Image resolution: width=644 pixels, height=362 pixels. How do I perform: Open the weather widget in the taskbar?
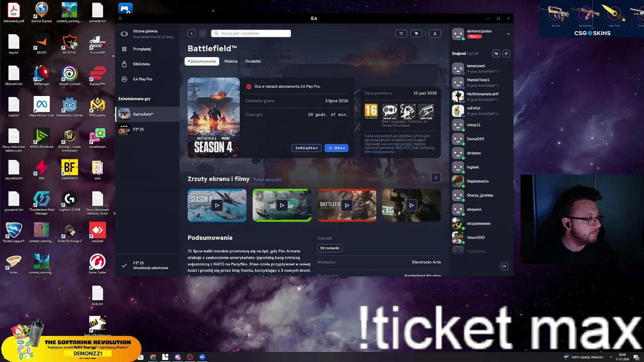tap(584, 357)
